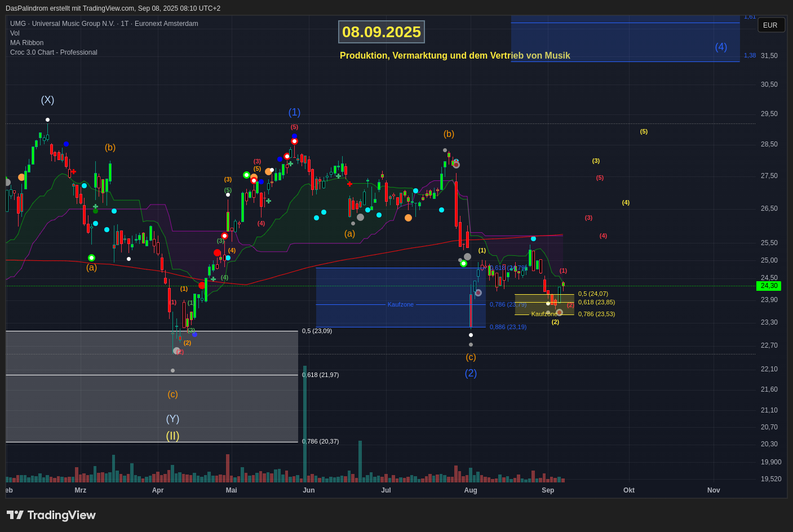793x532 pixels.
Task: Click the TradingView logo at bottom left
Action: pyautogui.click(x=51, y=515)
